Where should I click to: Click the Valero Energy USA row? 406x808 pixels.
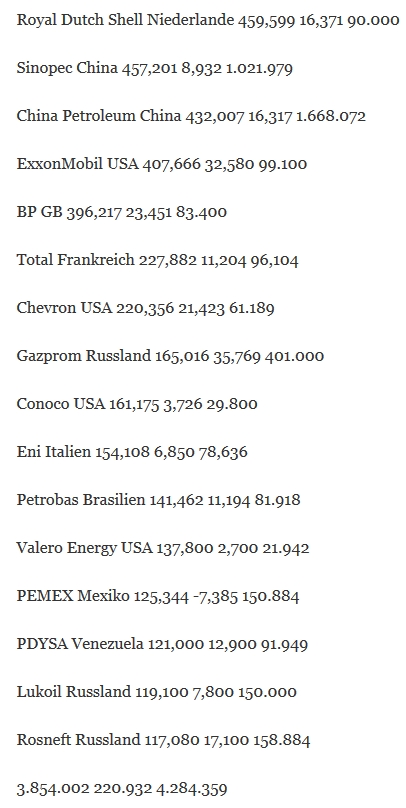pos(163,548)
